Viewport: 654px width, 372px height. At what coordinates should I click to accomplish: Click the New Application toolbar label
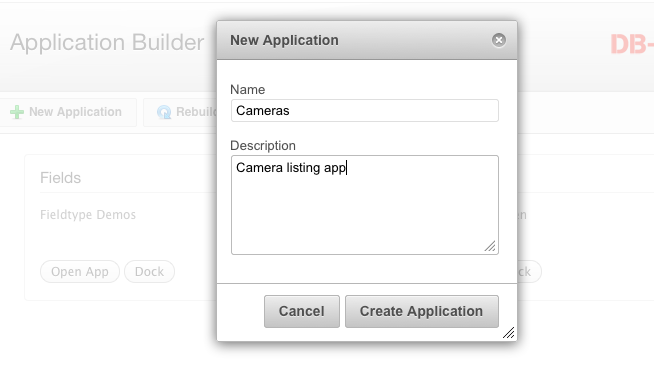[75, 112]
